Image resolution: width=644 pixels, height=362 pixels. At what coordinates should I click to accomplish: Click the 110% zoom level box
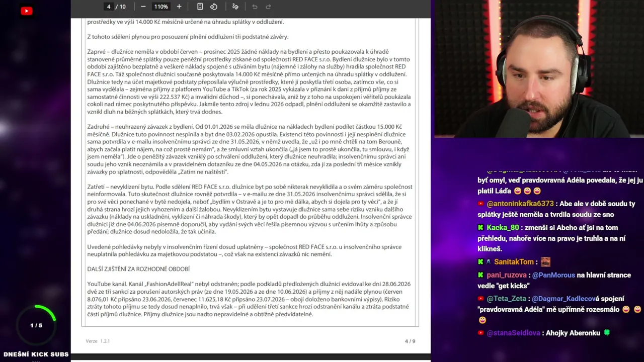[161, 7]
